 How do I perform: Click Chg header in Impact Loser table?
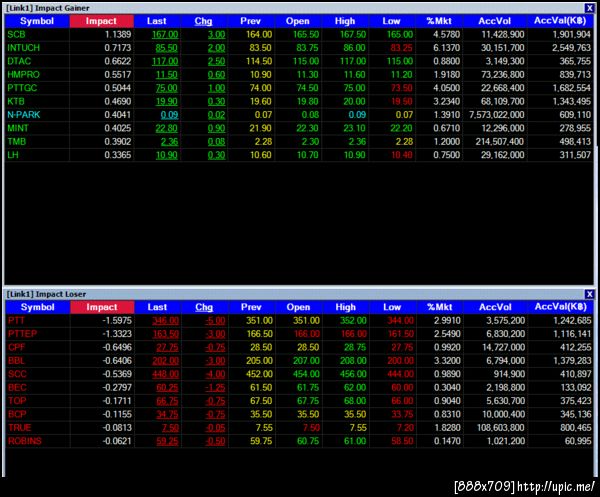point(204,307)
